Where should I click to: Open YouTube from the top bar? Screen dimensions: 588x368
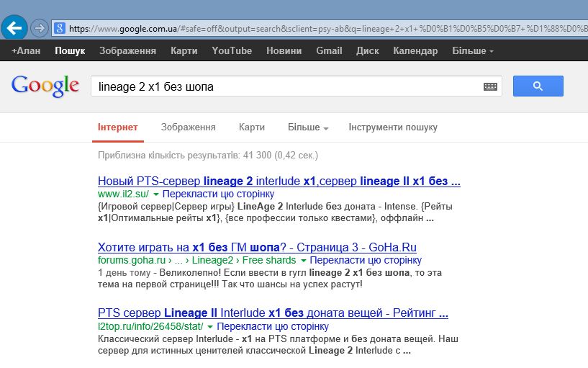click(232, 50)
